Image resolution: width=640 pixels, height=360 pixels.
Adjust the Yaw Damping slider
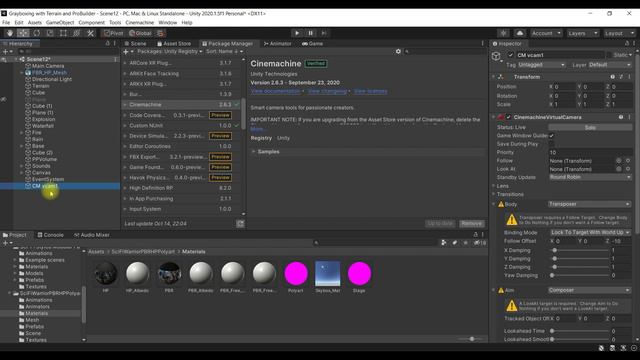click(579, 276)
